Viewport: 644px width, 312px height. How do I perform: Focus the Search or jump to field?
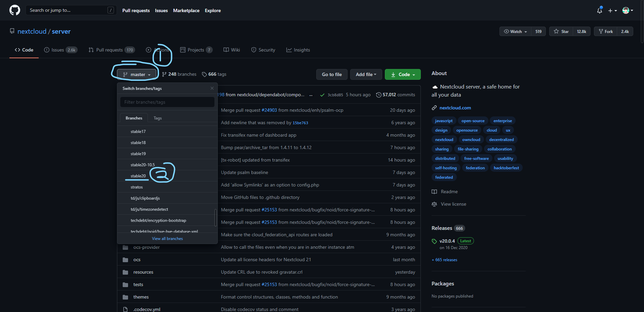[x=71, y=10]
